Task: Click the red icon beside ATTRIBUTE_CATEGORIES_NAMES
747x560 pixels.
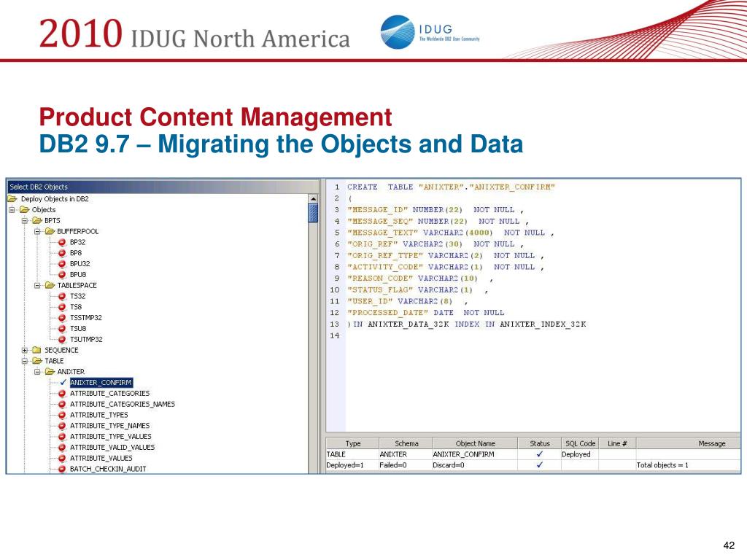Action: (62, 404)
